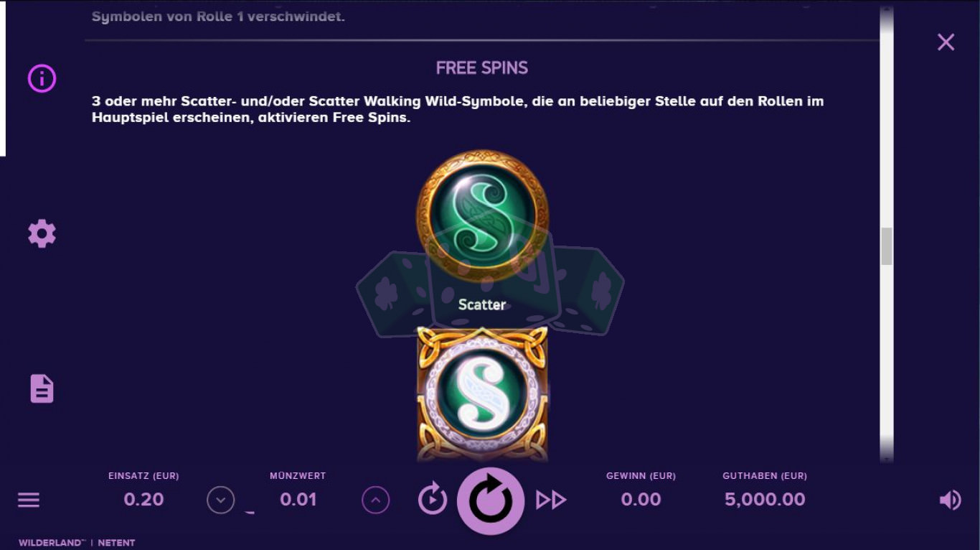Click the Einsatz bet value 0.20
Screen dimensions: 980x550
(143, 500)
